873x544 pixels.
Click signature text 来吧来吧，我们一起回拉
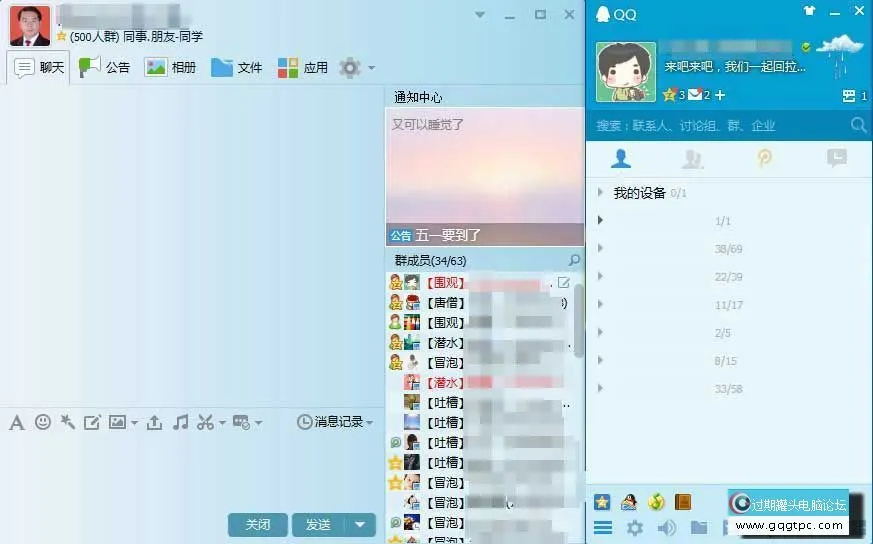pyautogui.click(x=734, y=67)
